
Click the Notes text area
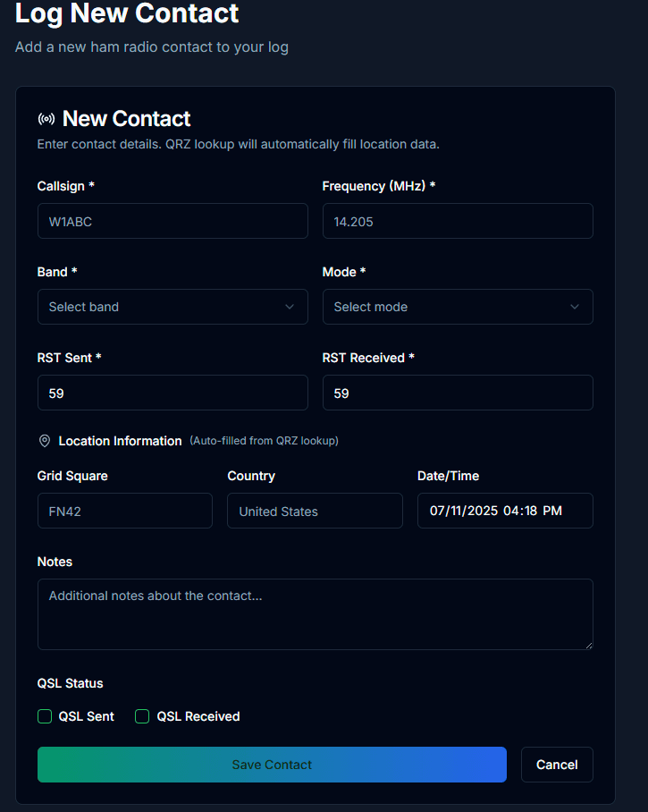316,614
